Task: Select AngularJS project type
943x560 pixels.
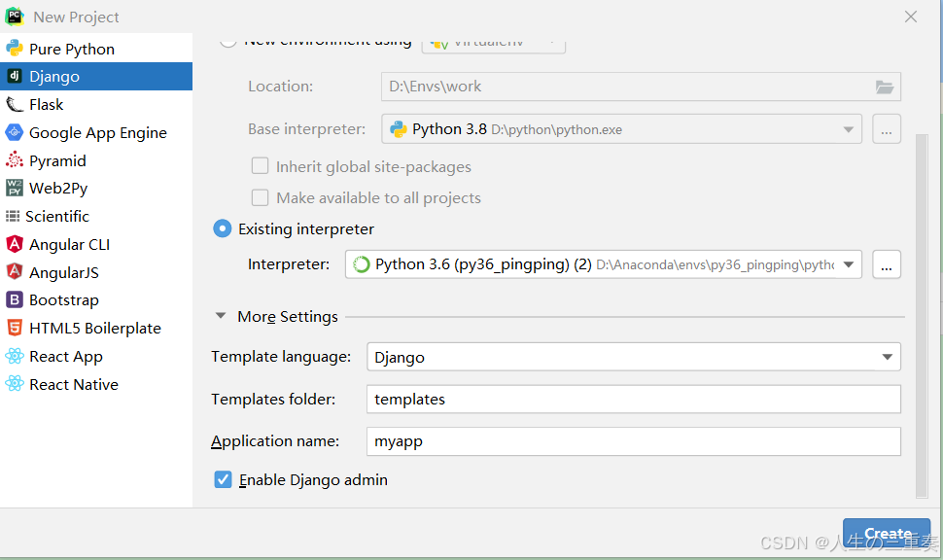Action: pyautogui.click(x=96, y=272)
